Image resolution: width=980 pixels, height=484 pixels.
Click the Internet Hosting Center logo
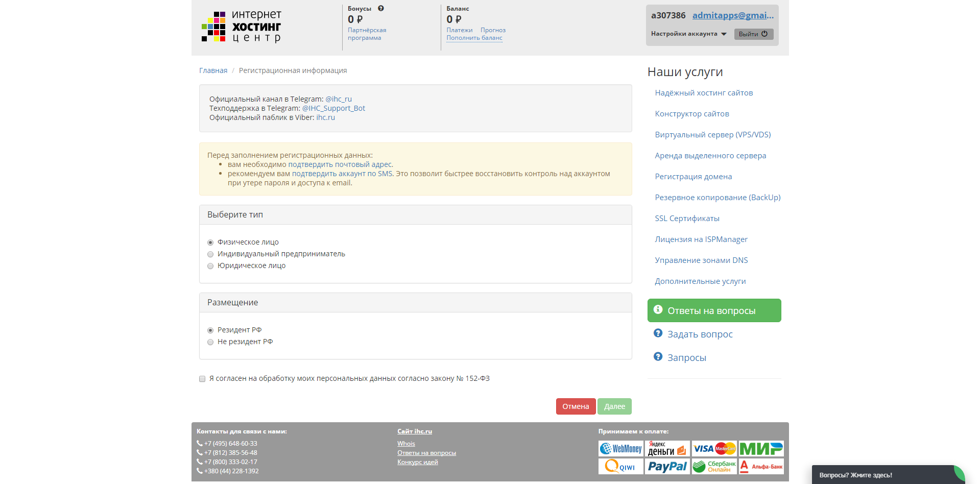242,27
